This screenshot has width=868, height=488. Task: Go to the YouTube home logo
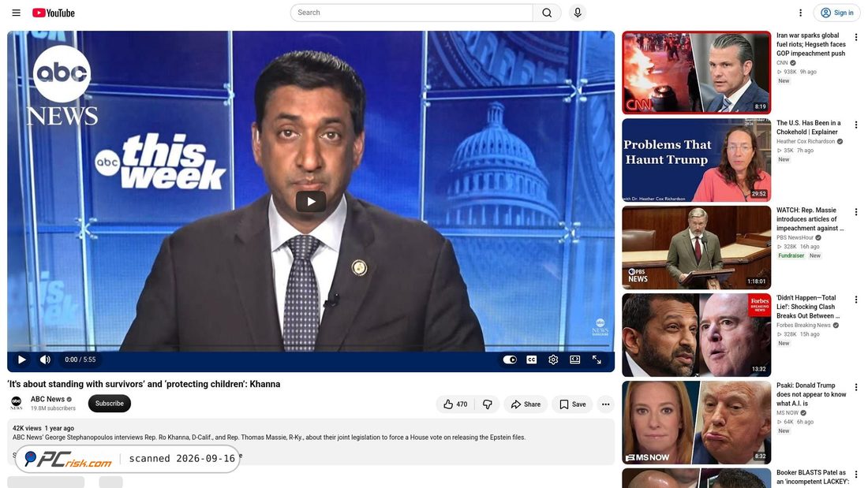53,13
